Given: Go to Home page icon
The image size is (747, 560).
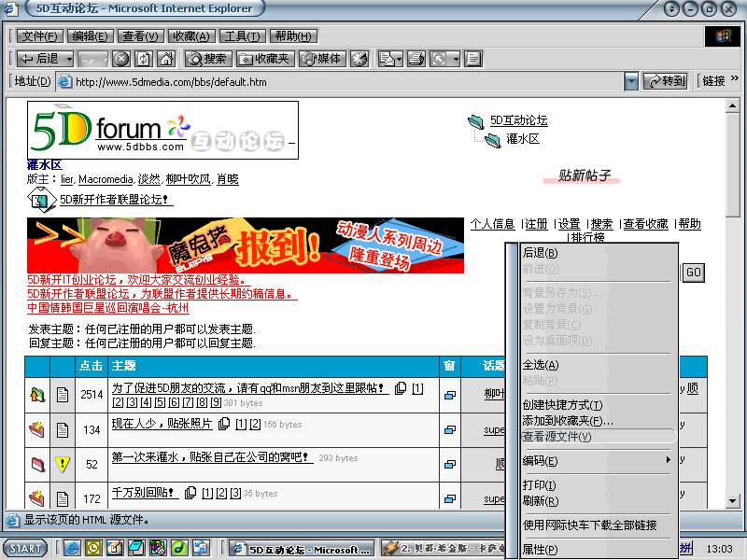Looking at the screenshot, I should [165, 59].
